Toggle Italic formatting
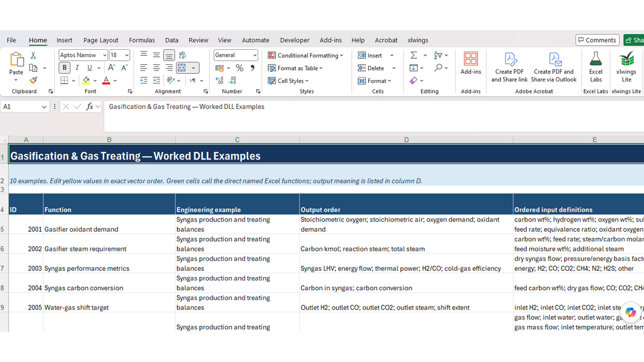Viewport: 644px width, 362px height. point(77,68)
